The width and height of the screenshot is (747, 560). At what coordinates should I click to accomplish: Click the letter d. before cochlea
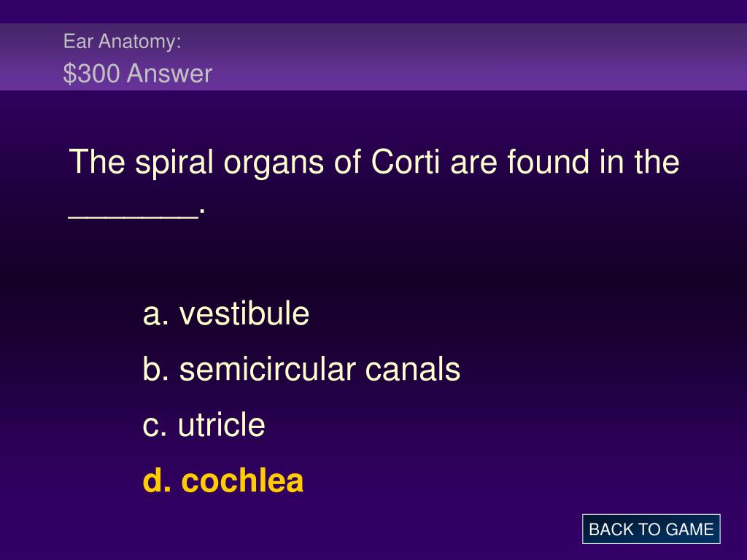(157, 480)
